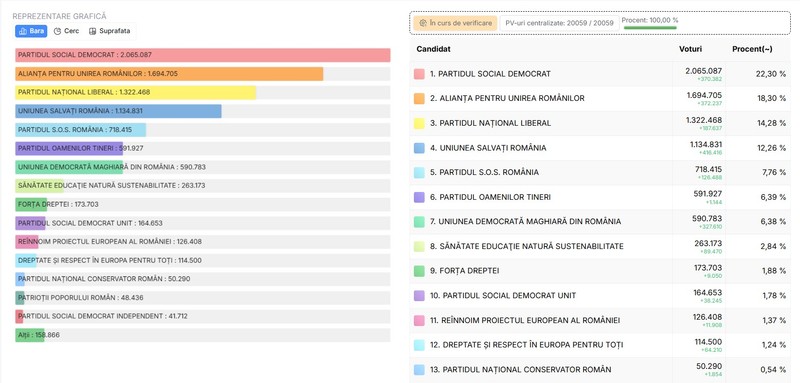The height and width of the screenshot is (383, 800).
Task: Click cyan swatch of Partidul S.O.S. România
Action: click(x=419, y=172)
